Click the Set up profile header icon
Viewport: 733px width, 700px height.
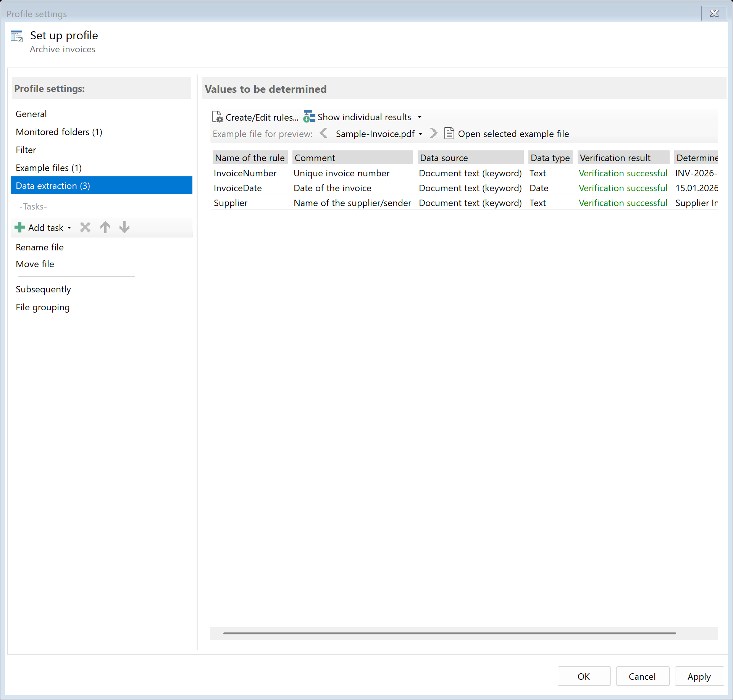tap(17, 35)
